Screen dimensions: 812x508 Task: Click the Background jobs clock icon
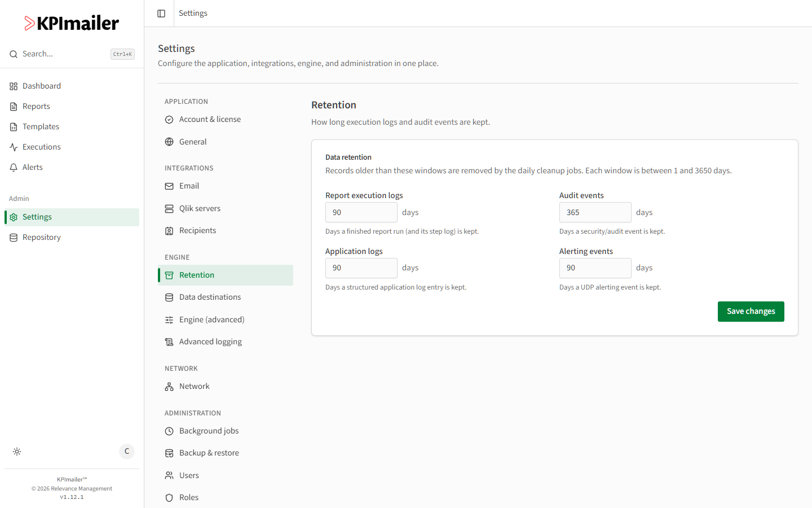169,431
